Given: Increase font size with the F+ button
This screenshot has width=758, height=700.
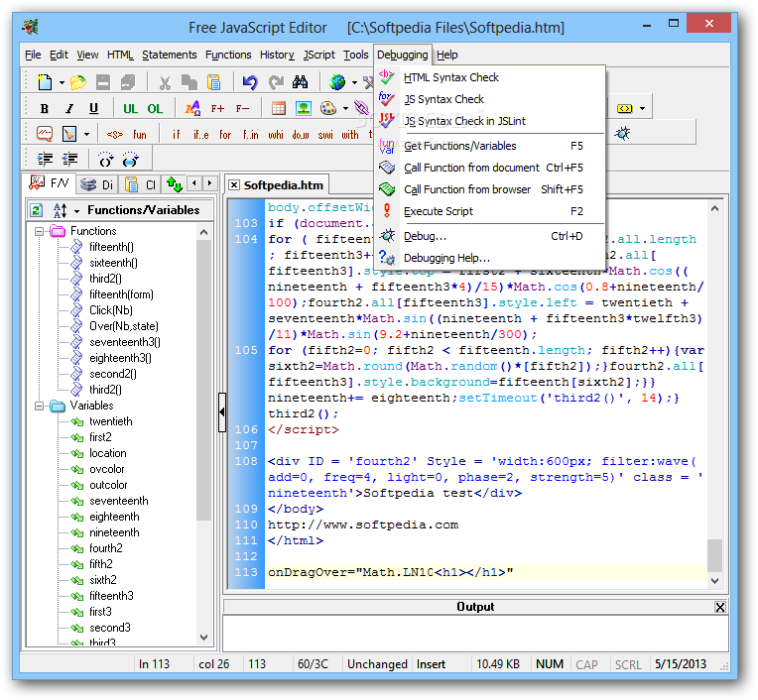Looking at the screenshot, I should click(x=217, y=108).
